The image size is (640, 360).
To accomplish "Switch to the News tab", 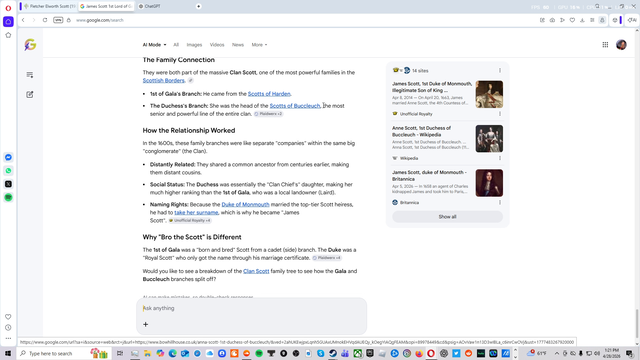I will [238, 45].
